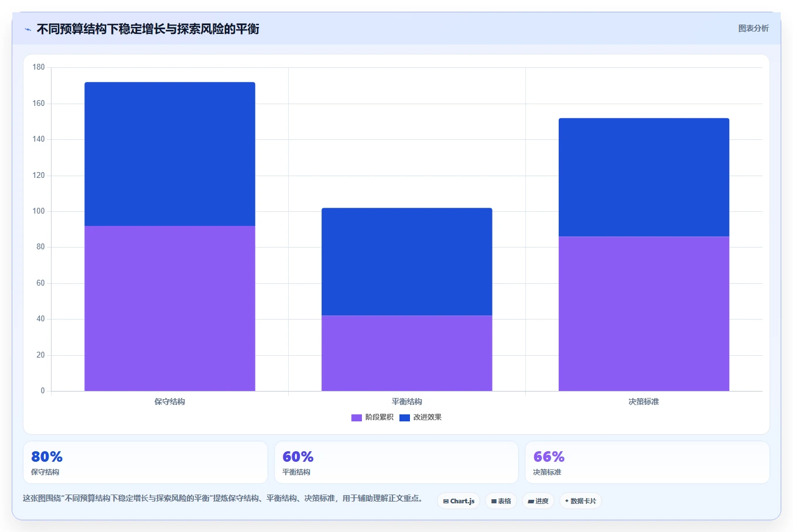Click the 改进效果 legend label
Screen dimensions: 793x532
click(427, 417)
